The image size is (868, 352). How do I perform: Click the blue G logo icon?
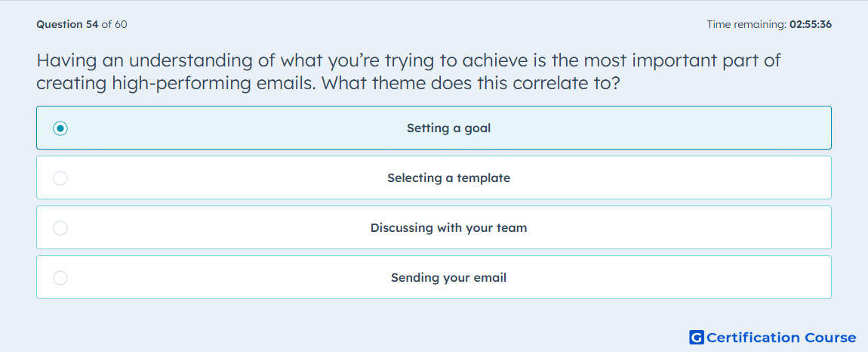(697, 337)
